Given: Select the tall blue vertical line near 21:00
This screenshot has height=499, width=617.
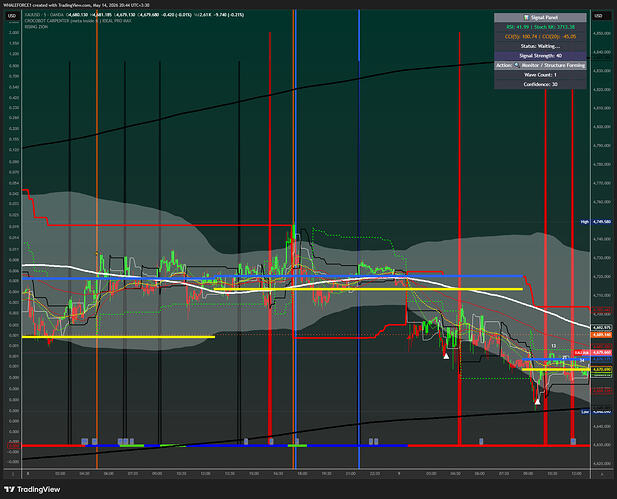Looking at the screenshot, I should pyautogui.click(x=359, y=240).
